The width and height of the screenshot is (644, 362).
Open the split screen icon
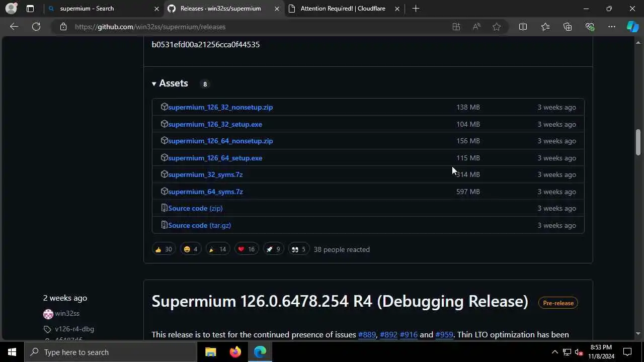[523, 27]
